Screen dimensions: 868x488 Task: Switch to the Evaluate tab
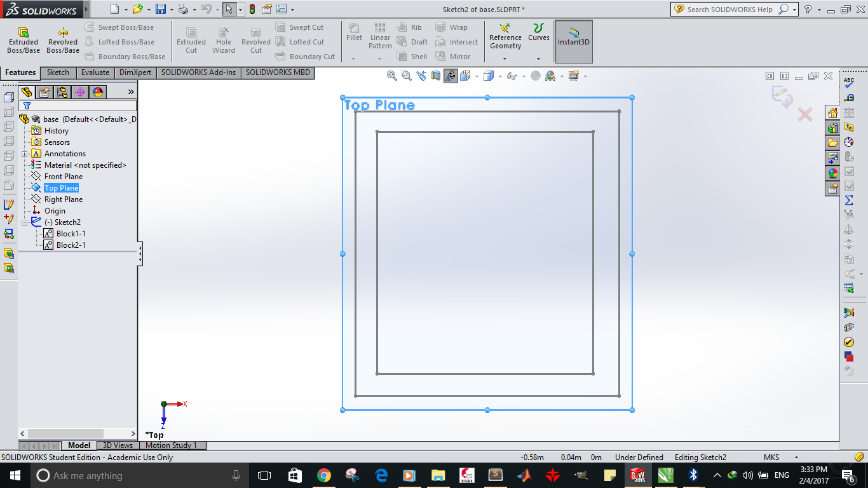pos(95,72)
